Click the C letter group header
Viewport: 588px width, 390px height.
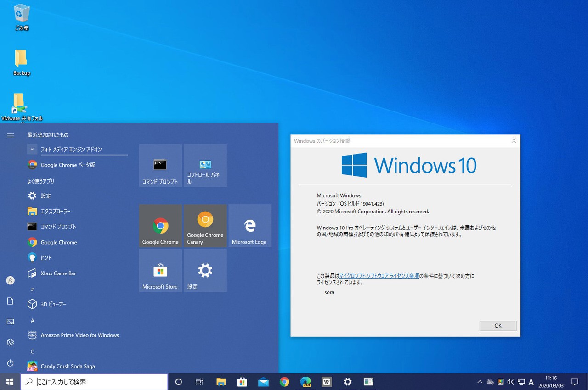(x=32, y=351)
